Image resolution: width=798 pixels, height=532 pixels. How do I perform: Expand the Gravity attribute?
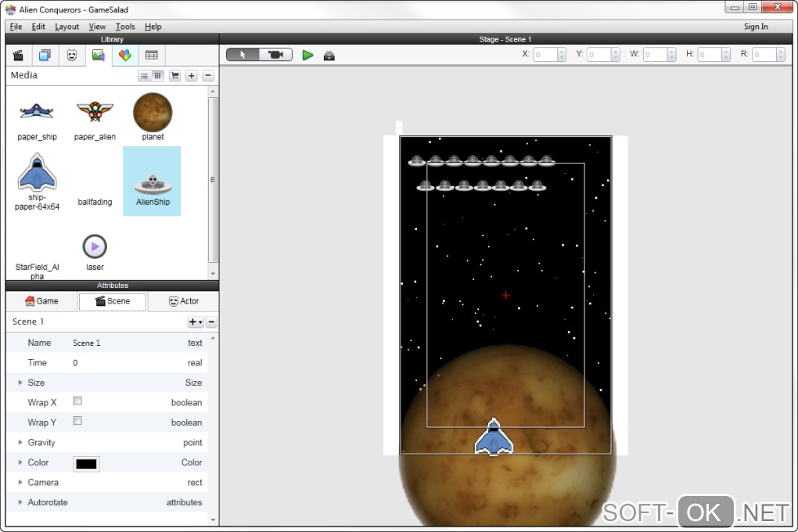click(x=20, y=442)
